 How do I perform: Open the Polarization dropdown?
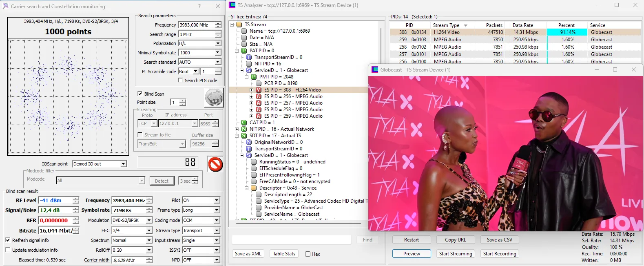point(217,43)
